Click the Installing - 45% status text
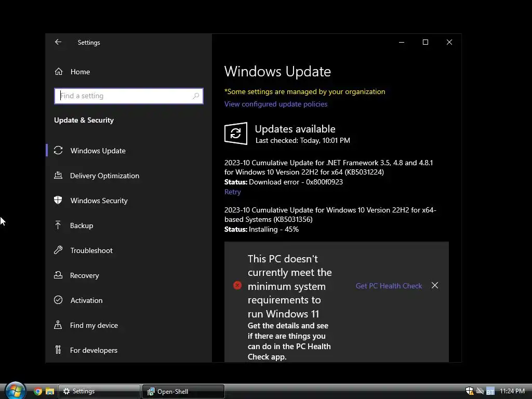This screenshot has height=399, width=532. [x=274, y=229]
